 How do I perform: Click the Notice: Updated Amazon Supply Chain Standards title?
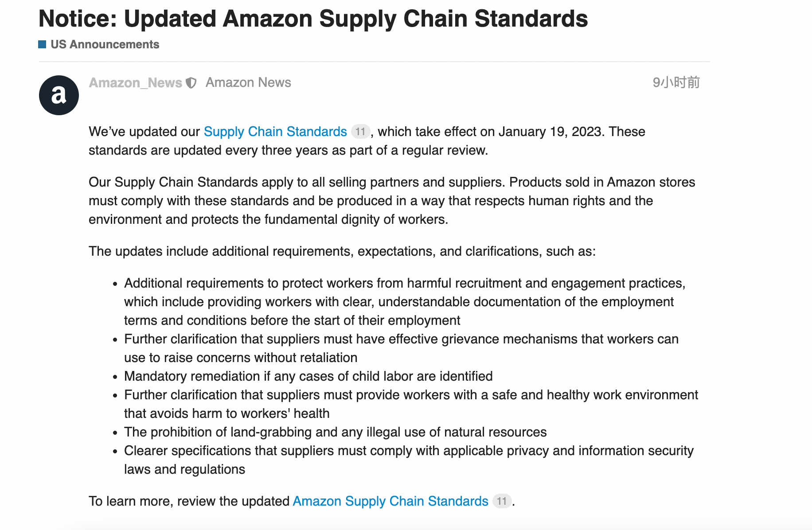[x=313, y=19]
